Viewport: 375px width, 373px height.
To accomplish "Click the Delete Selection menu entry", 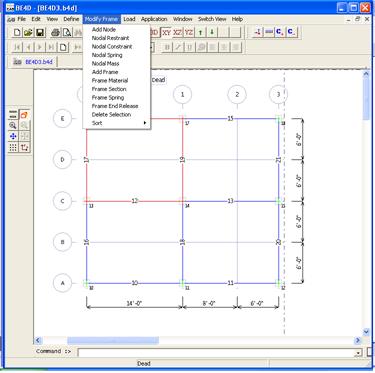I will click(x=111, y=114).
